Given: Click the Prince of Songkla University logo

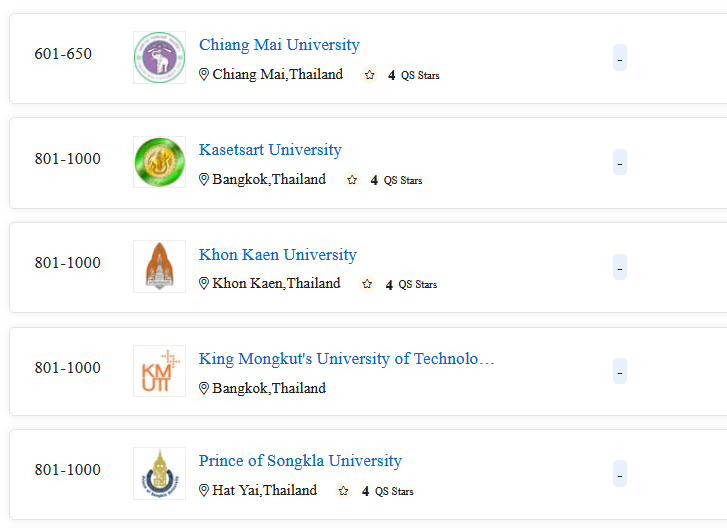Looking at the screenshot, I should [x=159, y=473].
